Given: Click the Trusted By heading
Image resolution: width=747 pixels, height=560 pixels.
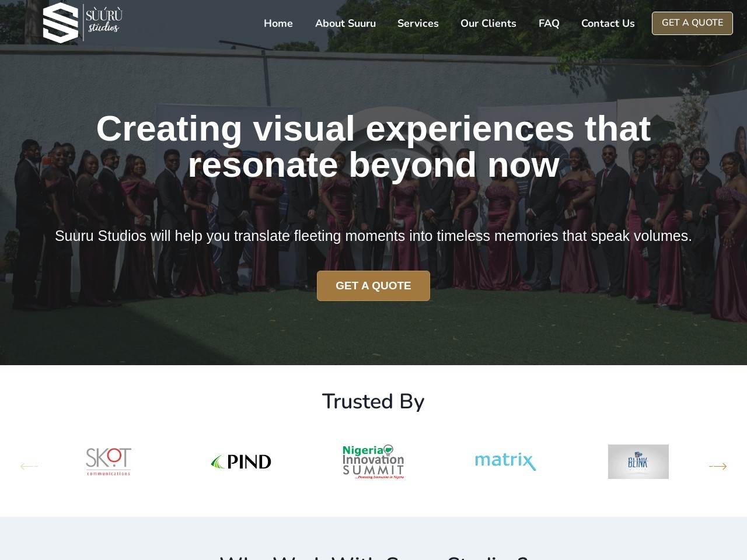Looking at the screenshot, I should click(373, 401).
